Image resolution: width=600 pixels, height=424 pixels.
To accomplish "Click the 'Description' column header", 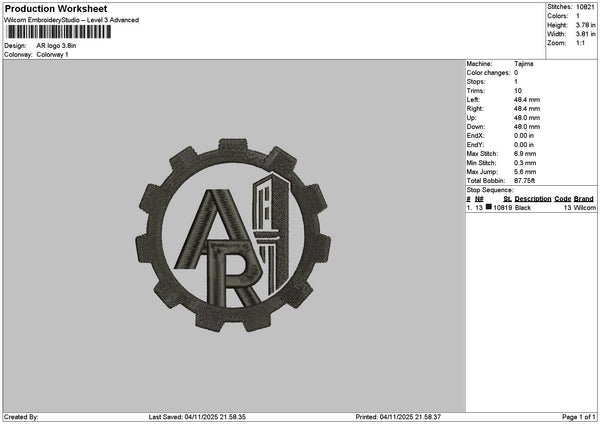I will [533, 199].
